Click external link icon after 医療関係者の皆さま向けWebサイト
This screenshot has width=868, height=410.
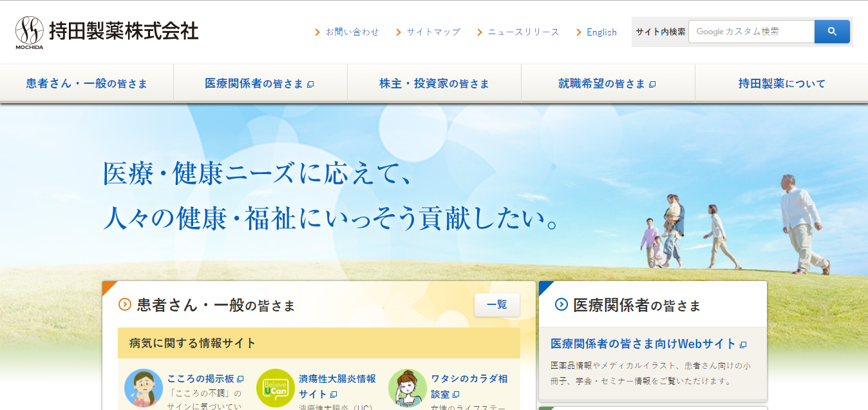[x=743, y=345]
